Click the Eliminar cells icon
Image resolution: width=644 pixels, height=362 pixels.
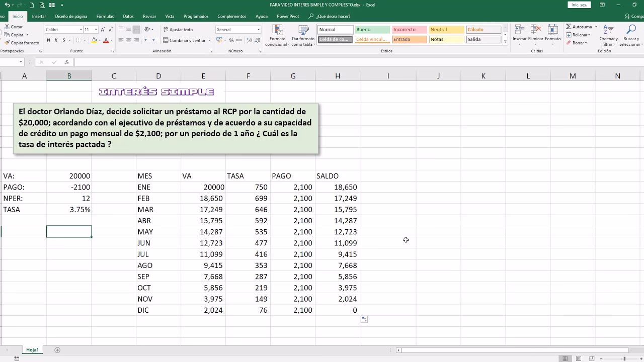tap(535, 30)
